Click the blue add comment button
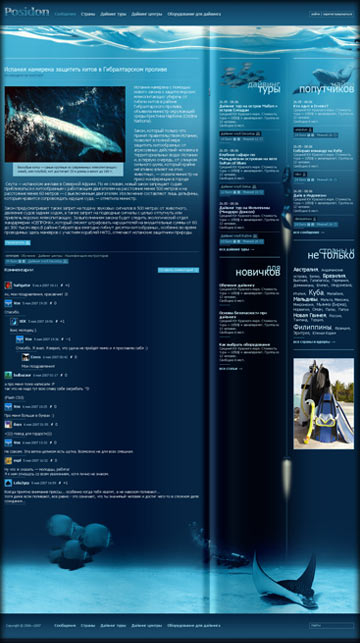 point(178,270)
